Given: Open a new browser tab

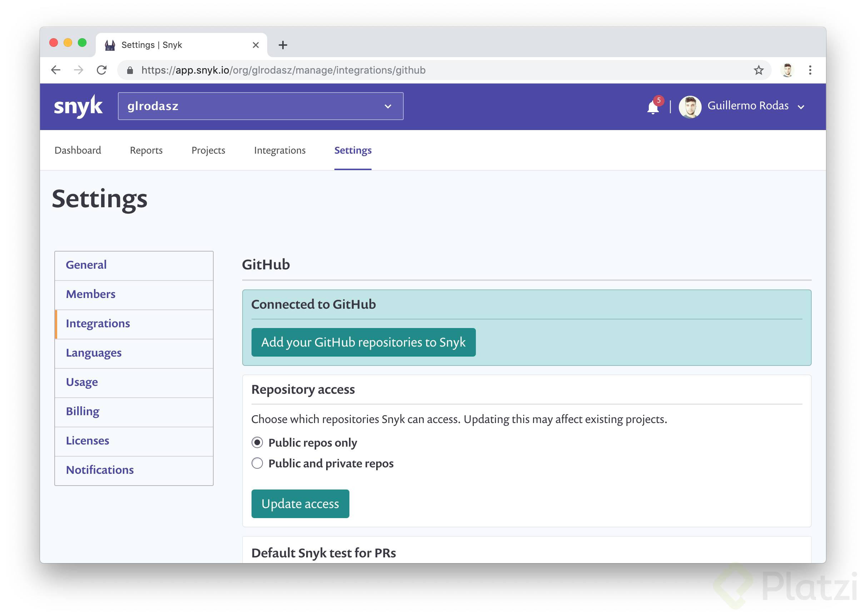Looking at the screenshot, I should pos(283,45).
